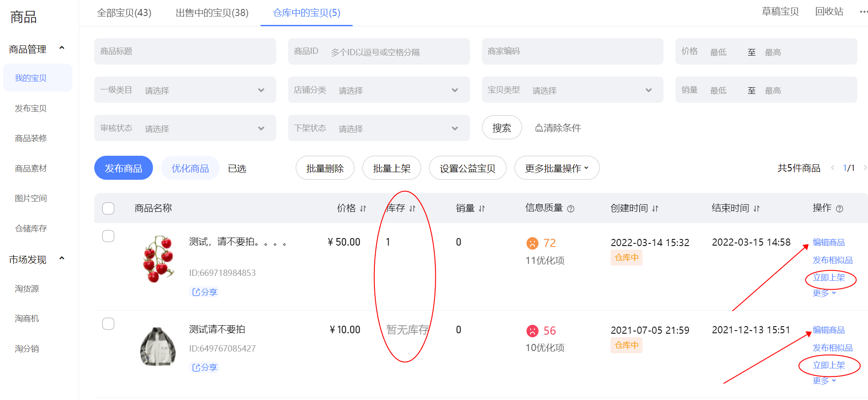This screenshot has width=868, height=400.
Task: Open the 审核状态 dropdown
Action: click(x=185, y=128)
